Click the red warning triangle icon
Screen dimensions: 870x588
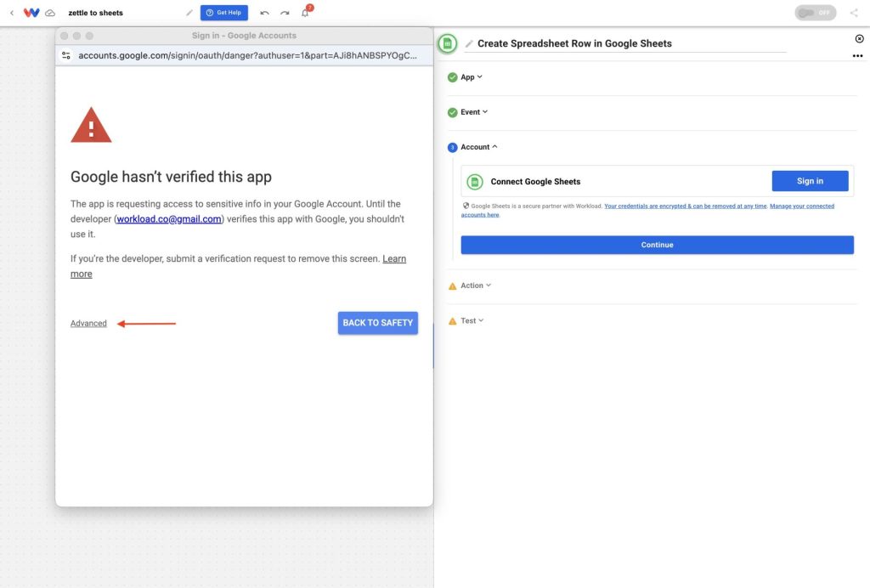pyautogui.click(x=91, y=126)
